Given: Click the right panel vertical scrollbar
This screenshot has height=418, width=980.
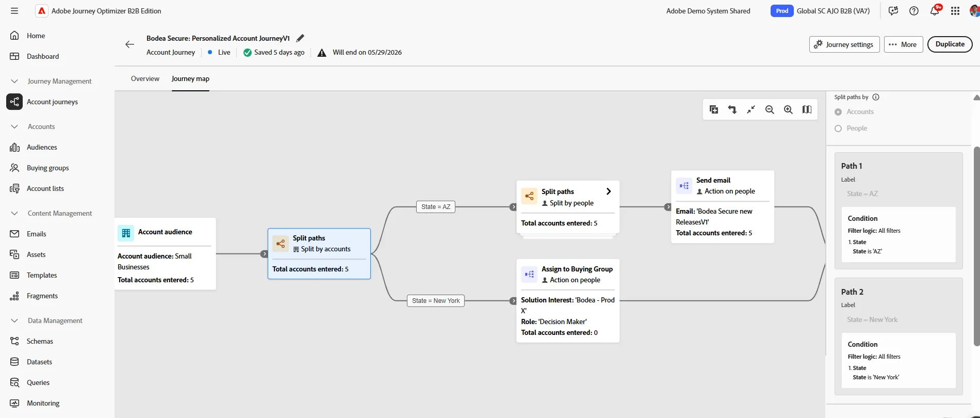Looking at the screenshot, I should [x=976, y=247].
